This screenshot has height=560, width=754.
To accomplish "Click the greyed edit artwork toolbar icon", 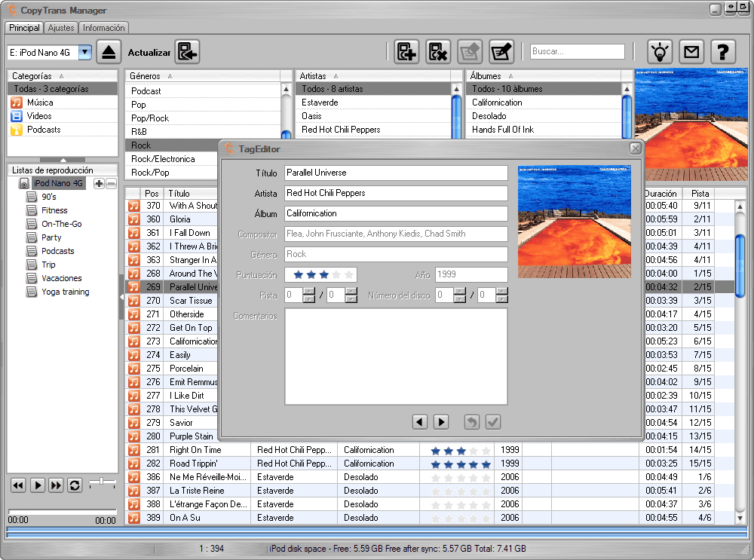I will (x=469, y=52).
